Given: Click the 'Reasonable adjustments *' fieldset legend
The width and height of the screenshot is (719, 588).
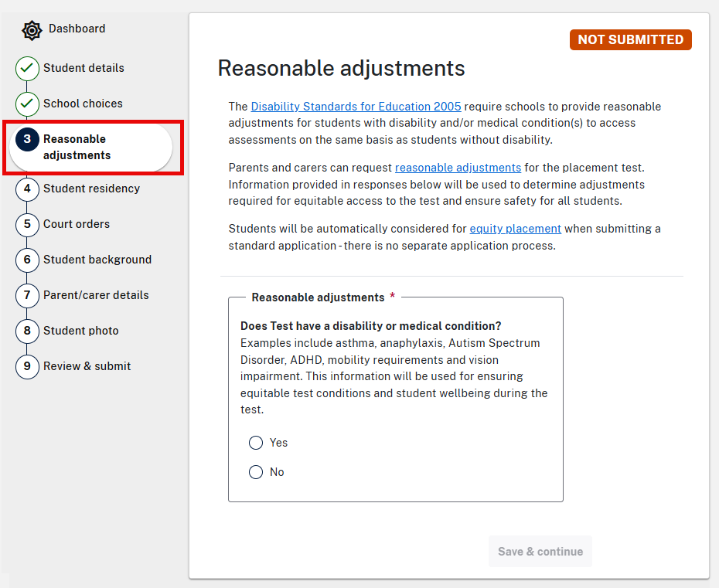Looking at the screenshot, I should click(x=323, y=297).
